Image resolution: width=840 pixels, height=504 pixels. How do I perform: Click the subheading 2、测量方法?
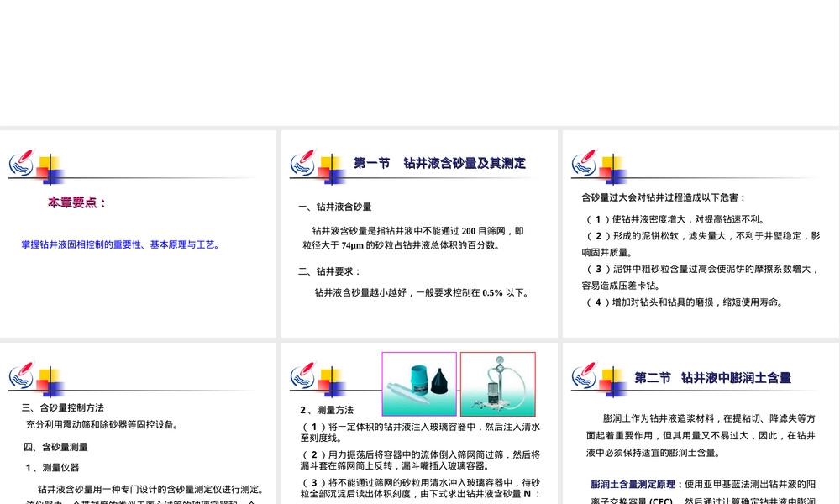[x=327, y=410]
